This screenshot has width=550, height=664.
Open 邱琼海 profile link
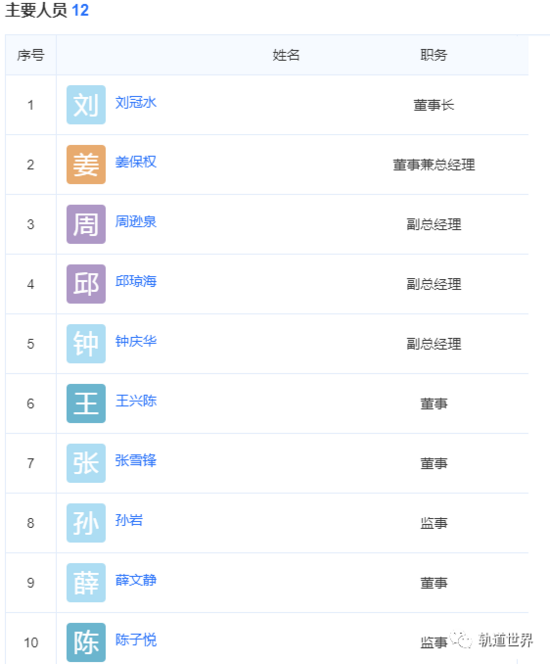tap(136, 281)
